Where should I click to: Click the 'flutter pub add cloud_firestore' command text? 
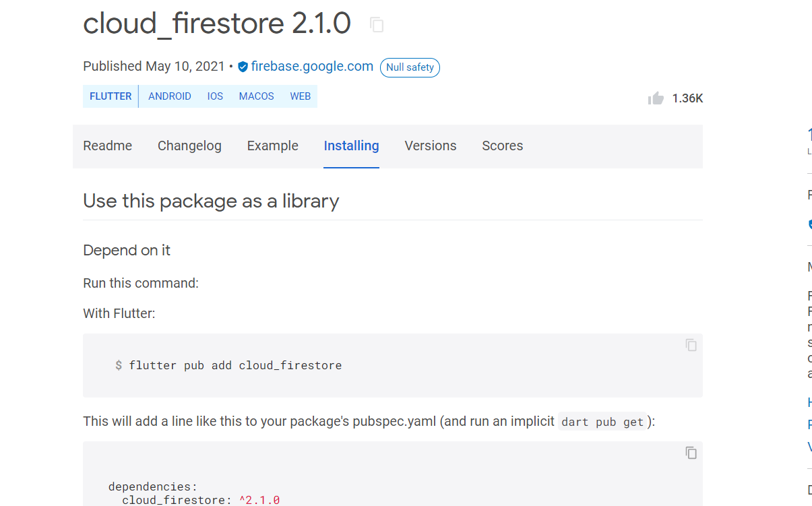pos(235,365)
